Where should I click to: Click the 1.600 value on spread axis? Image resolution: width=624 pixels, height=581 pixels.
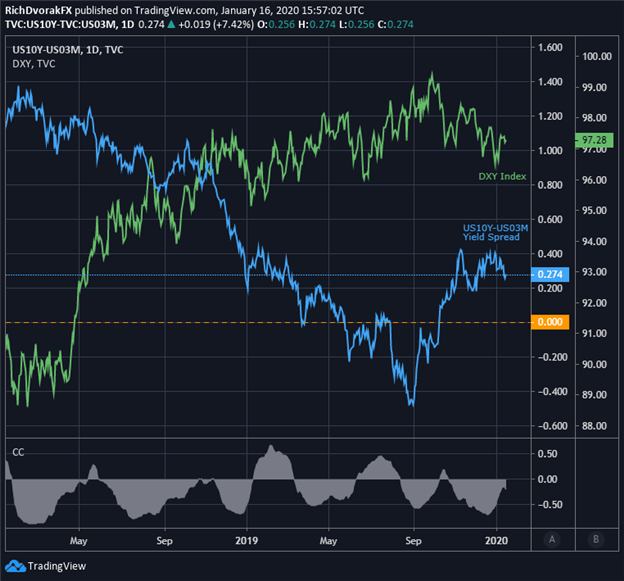pyautogui.click(x=550, y=47)
